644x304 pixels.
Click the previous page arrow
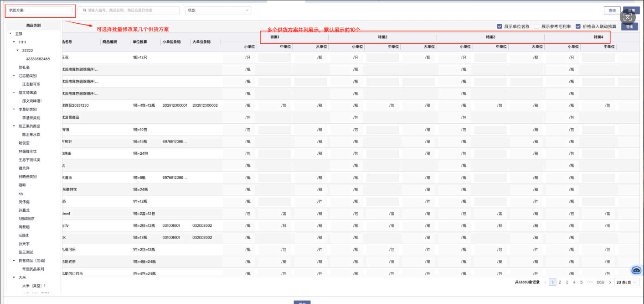tap(545, 283)
